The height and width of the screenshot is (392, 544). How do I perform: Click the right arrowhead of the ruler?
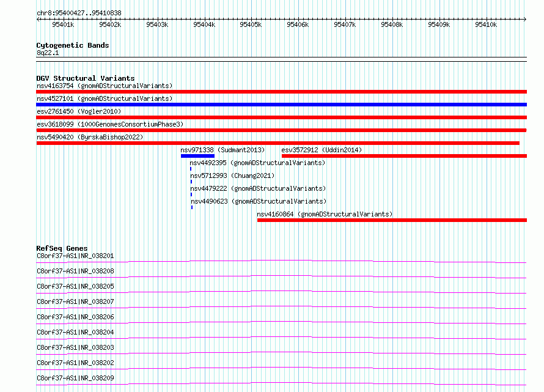(x=525, y=19)
